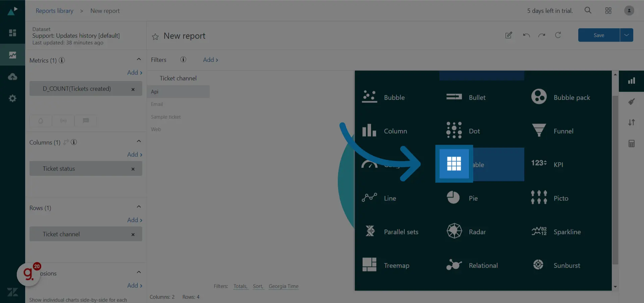Viewport: 644px width, 303px height.
Task: Click the Sort filter link
Action: point(258,286)
